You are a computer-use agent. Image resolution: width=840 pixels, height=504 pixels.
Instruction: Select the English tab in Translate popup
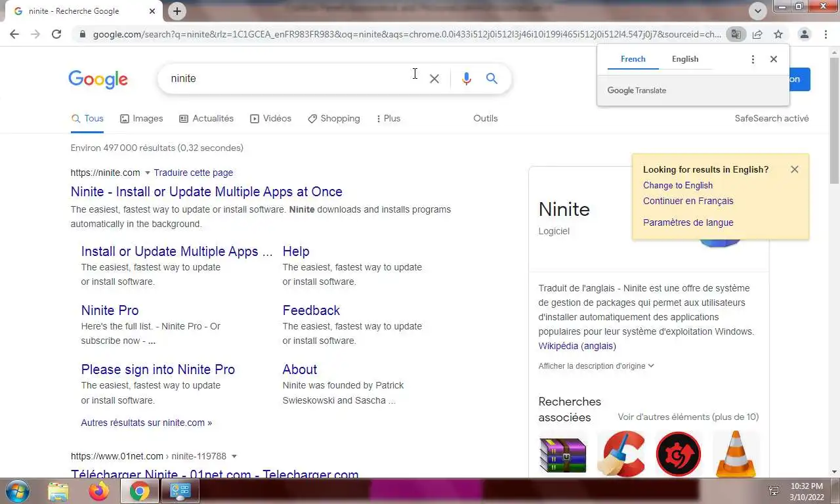pos(685,59)
